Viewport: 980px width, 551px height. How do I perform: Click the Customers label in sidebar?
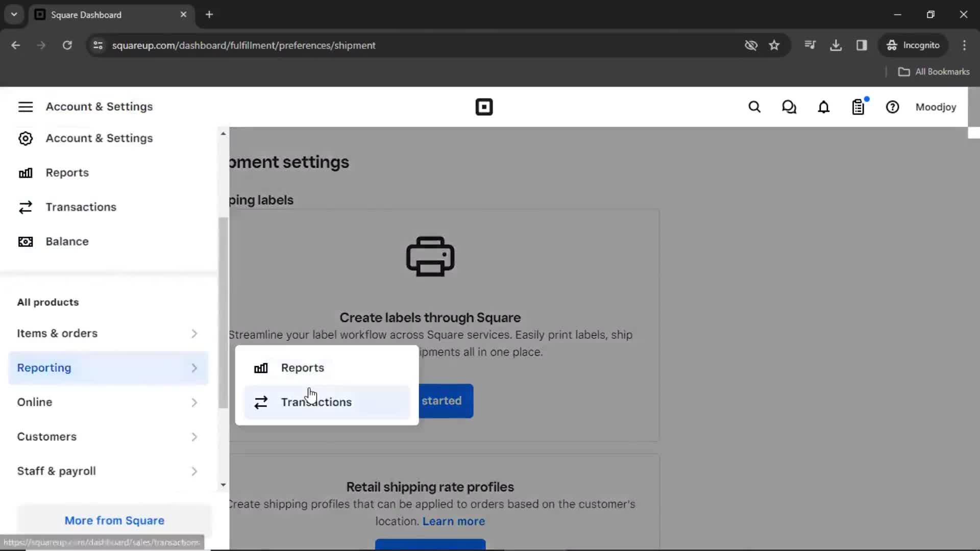(x=46, y=437)
